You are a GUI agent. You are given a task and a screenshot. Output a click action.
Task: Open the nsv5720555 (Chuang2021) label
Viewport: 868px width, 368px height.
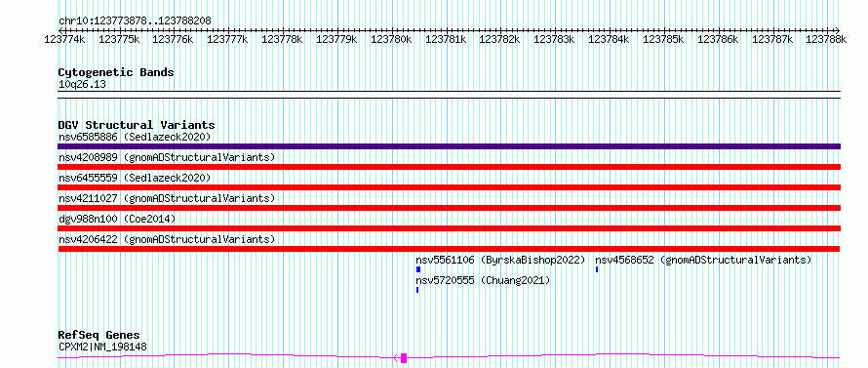coord(483,280)
